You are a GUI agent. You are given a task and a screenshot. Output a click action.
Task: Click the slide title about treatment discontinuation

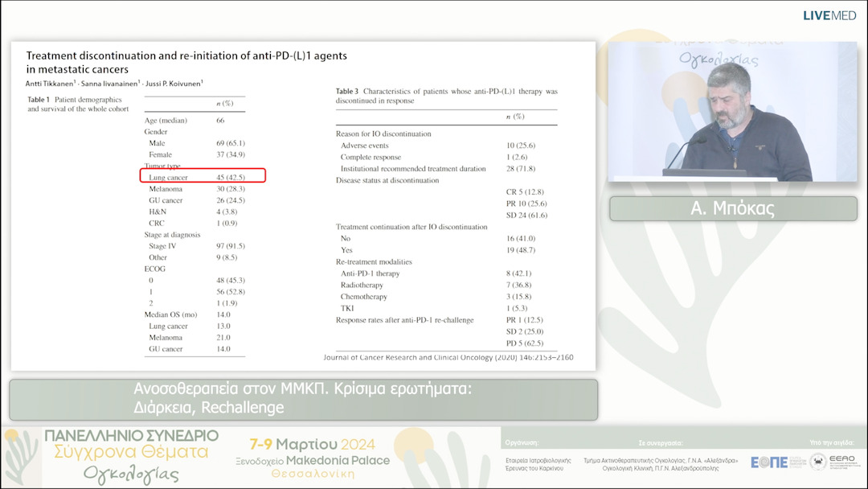(x=186, y=63)
